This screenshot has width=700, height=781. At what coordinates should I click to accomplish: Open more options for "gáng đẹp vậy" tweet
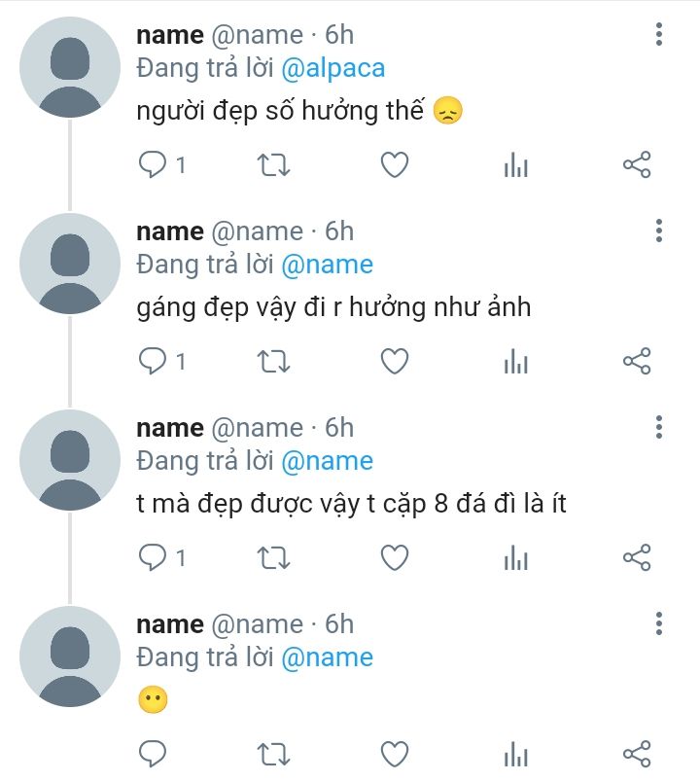(x=659, y=231)
